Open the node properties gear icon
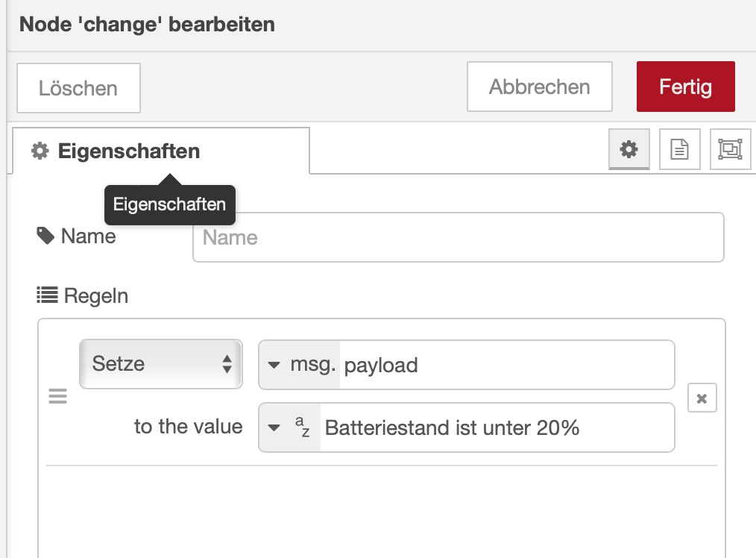 629,149
